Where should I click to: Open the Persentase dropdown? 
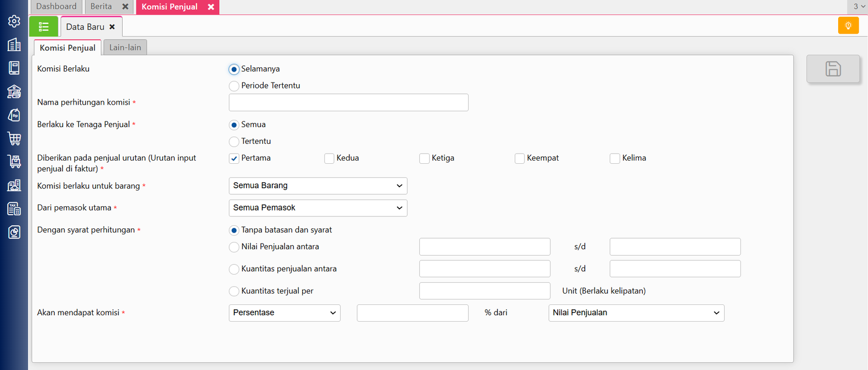pos(284,312)
